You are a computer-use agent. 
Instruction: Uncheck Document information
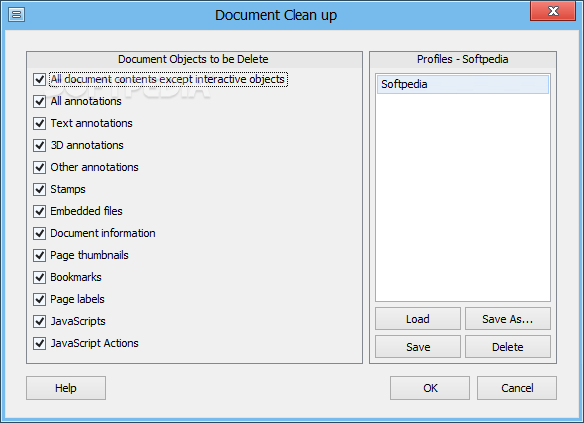(39, 233)
